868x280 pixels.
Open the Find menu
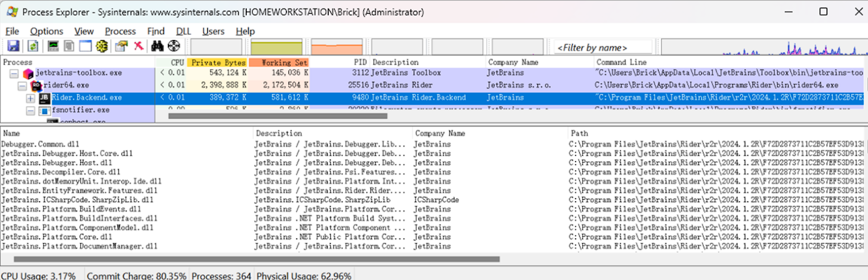(x=156, y=31)
